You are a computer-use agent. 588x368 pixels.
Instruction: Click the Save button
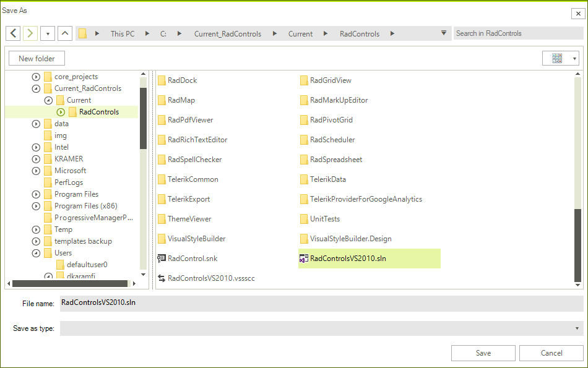point(483,353)
